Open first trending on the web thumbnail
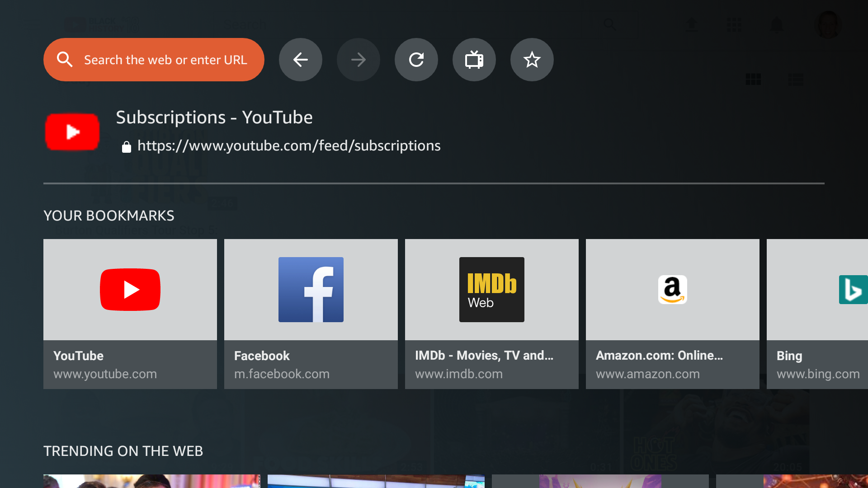868x488 pixels. [152, 481]
